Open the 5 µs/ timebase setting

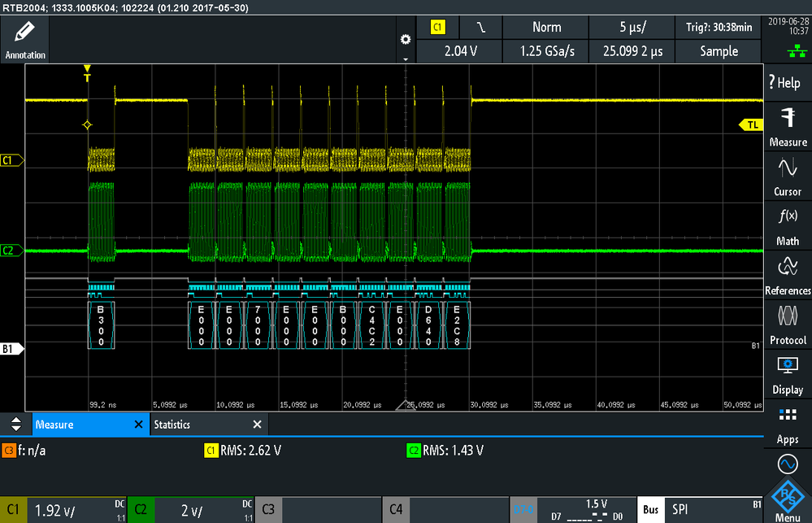point(632,27)
